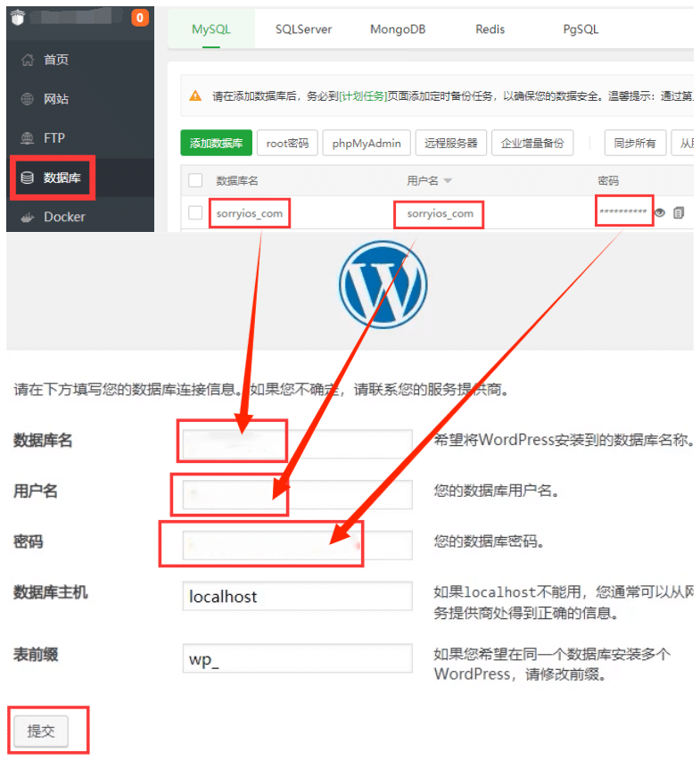Click the 数据库主机 field containing localhost
Viewport: 700px width, 769px height.
pos(297,596)
